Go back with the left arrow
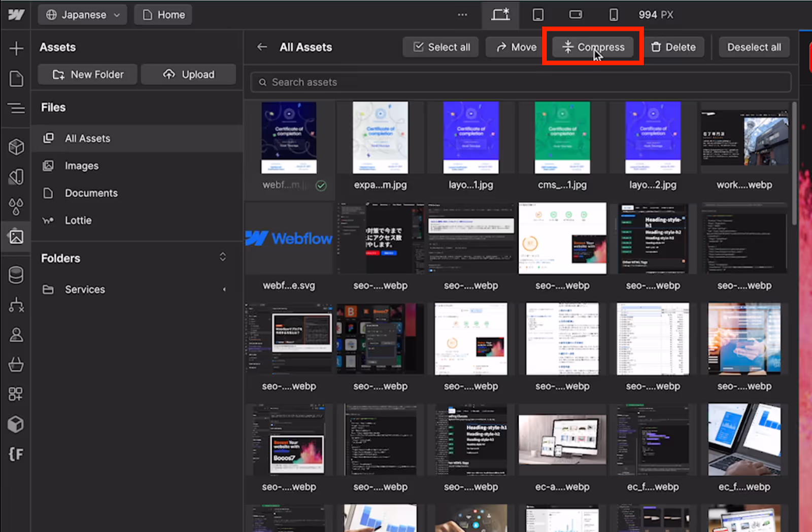The image size is (812, 532). (x=262, y=47)
